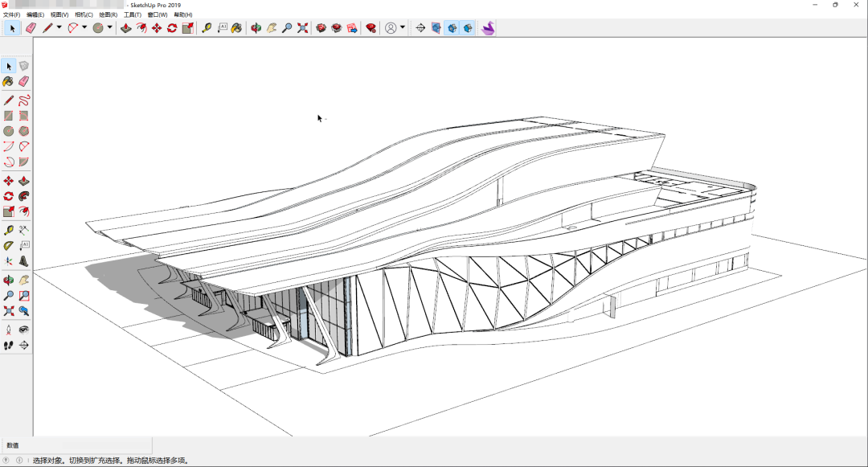Select the 3D Text tool
This screenshot has height=467, width=868.
tap(24, 261)
